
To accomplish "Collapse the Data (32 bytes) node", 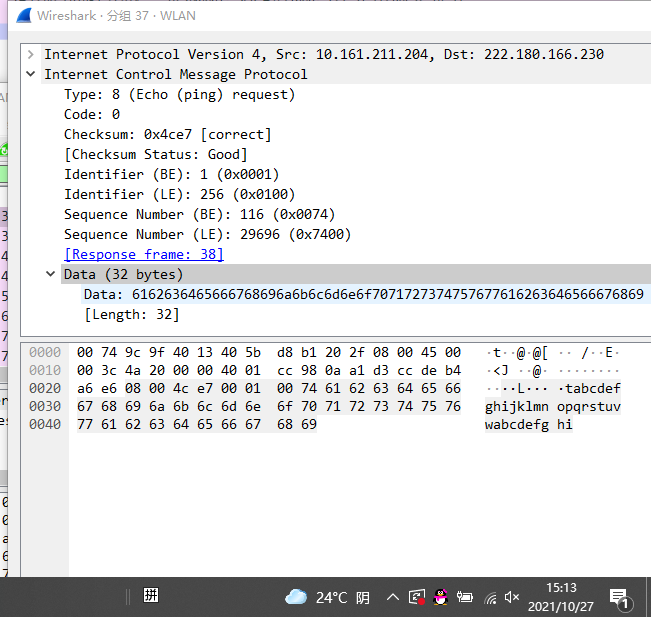I will point(50,274).
